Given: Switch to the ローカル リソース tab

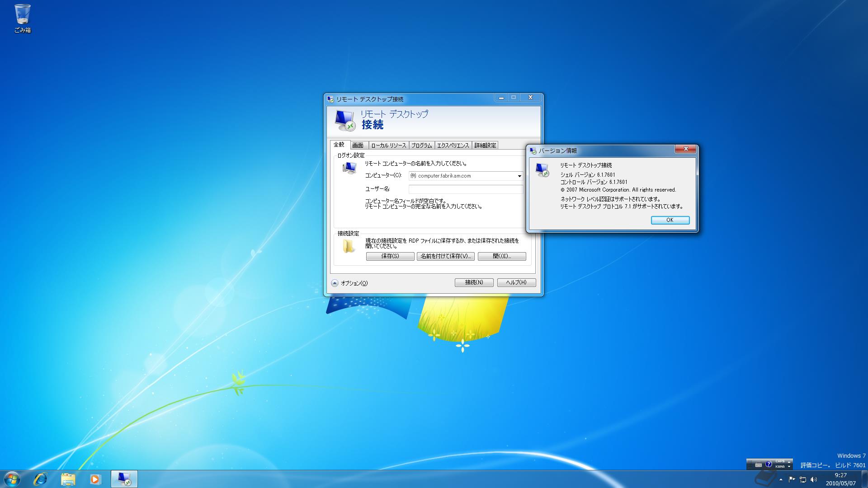Looking at the screenshot, I should [389, 145].
